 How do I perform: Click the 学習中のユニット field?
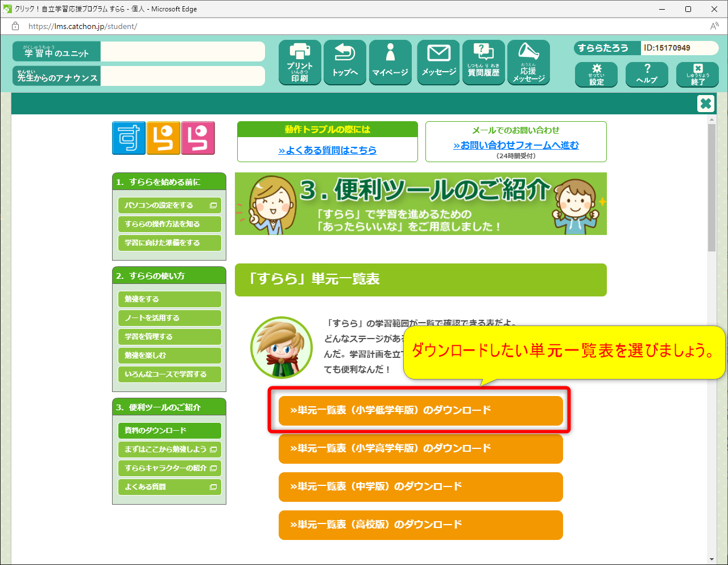point(183,51)
